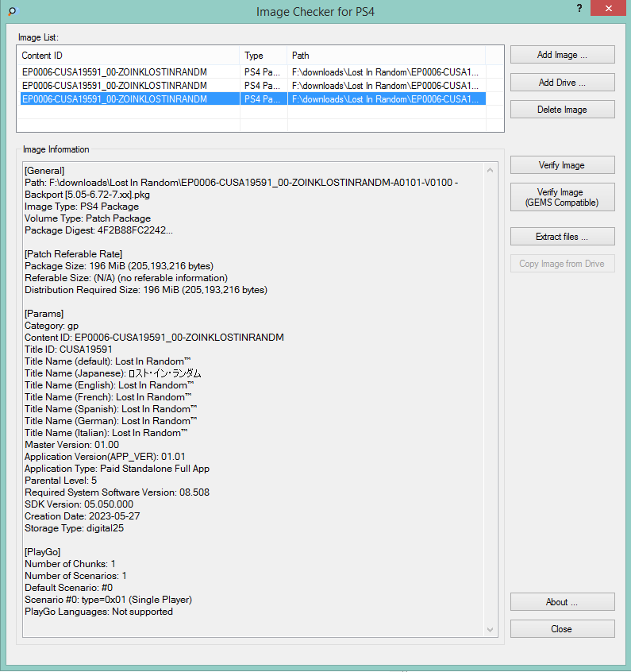Image resolution: width=631 pixels, height=672 pixels.
Task: Click the Package Digest 4F2B88FC2242... line
Action: [99, 230]
